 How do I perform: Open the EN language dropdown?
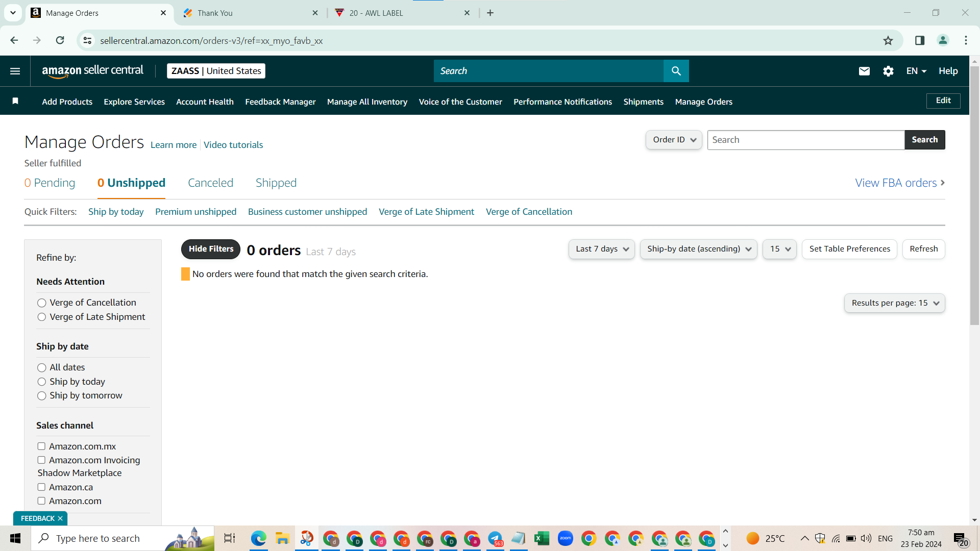click(x=916, y=71)
